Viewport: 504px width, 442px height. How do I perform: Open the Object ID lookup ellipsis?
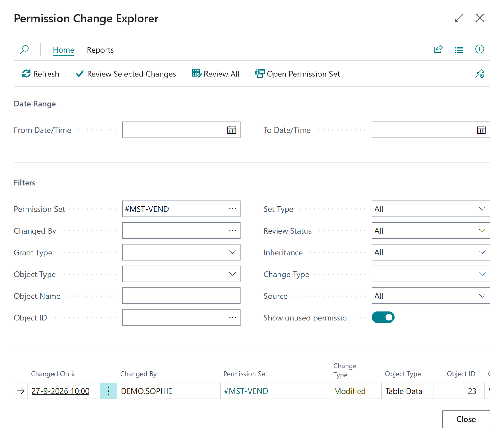pos(232,317)
